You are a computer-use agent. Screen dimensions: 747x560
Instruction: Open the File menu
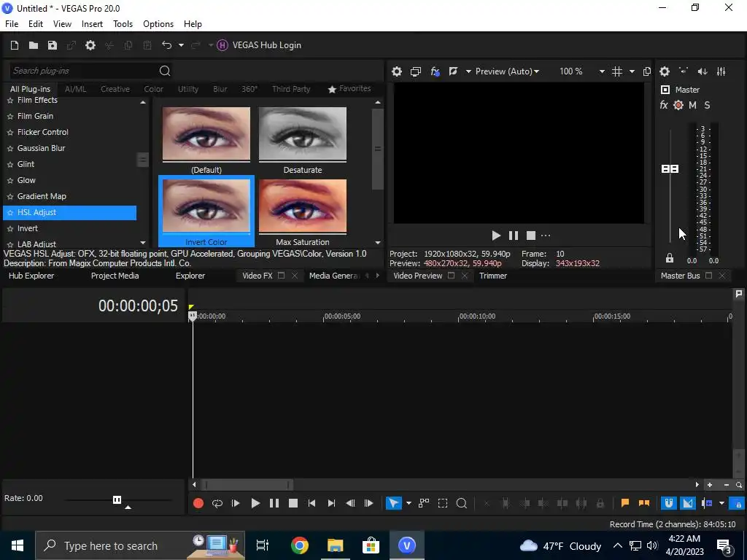[x=12, y=24]
